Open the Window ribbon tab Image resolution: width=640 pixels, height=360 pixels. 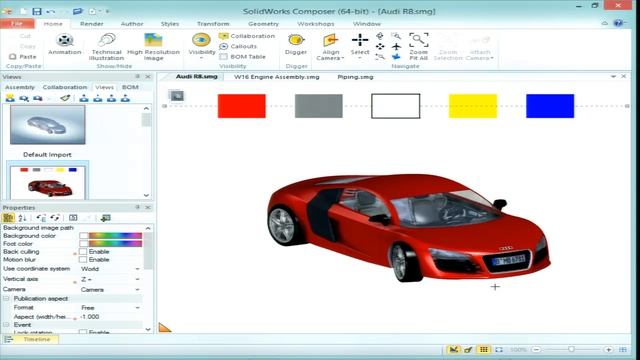367,24
